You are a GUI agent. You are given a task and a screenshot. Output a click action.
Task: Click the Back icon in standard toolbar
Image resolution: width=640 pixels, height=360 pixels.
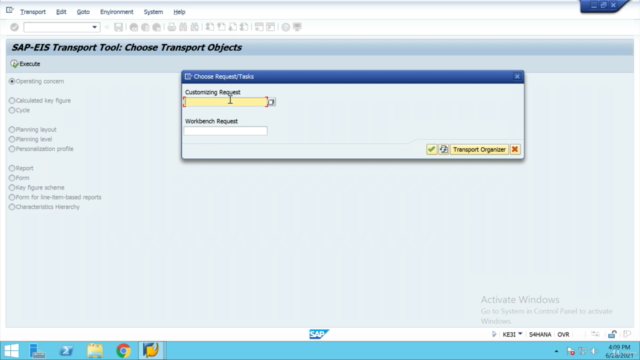[133, 27]
